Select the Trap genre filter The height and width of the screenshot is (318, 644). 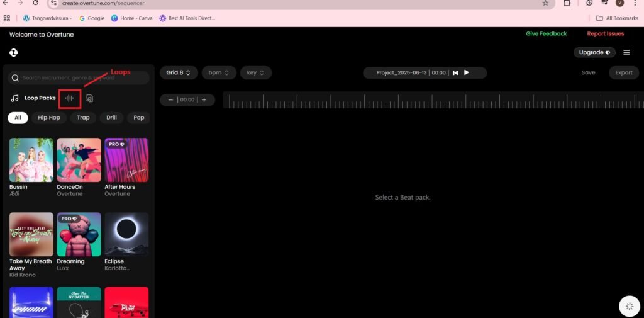[83, 118]
